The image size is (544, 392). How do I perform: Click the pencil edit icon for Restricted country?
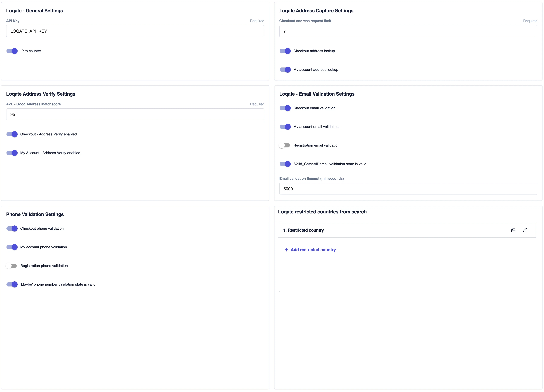click(x=525, y=230)
